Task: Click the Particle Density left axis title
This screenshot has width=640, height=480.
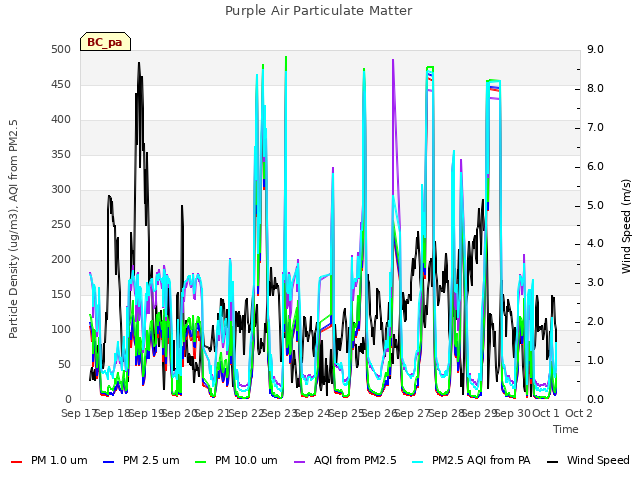Action: pyautogui.click(x=13, y=229)
